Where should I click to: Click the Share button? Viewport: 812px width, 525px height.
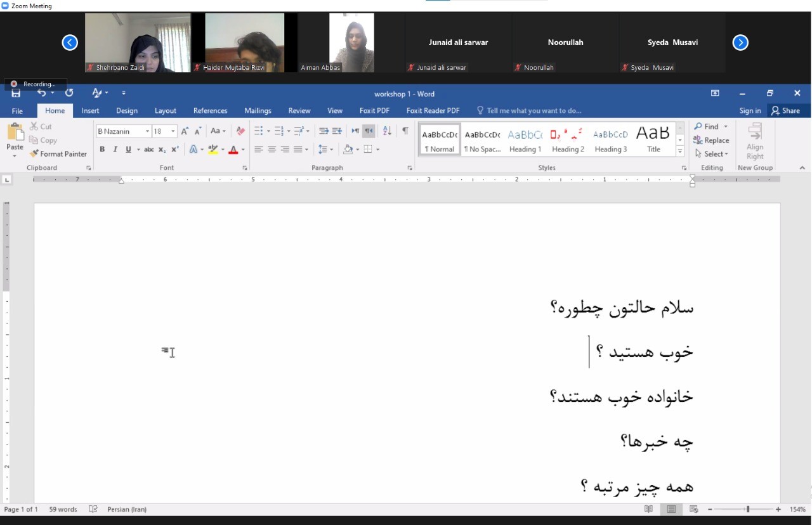tap(785, 110)
